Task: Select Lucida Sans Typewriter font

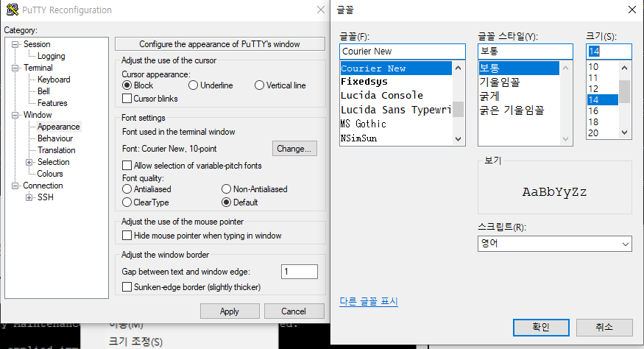Action: (396, 110)
